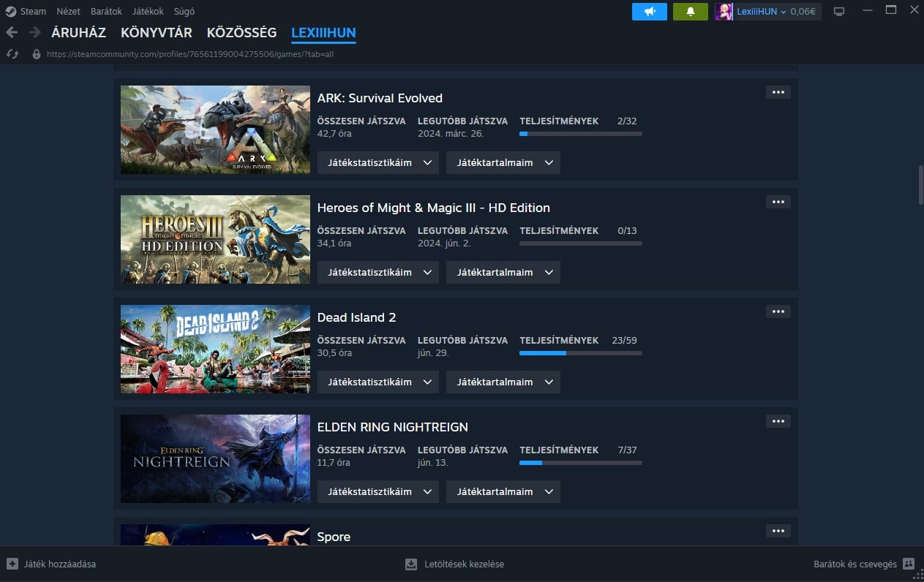
Task: Click NIGHTREIGN playtime 11,7 óra
Action: point(334,463)
